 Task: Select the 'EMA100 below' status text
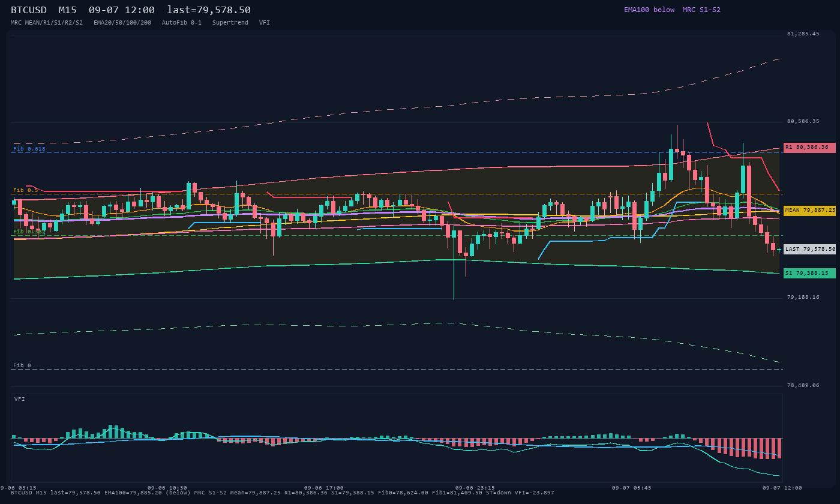[649, 10]
